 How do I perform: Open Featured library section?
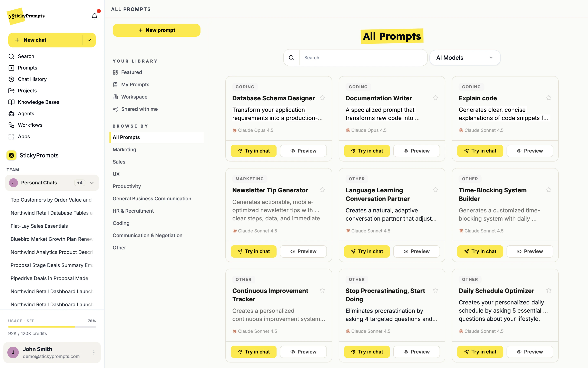[x=127, y=72]
